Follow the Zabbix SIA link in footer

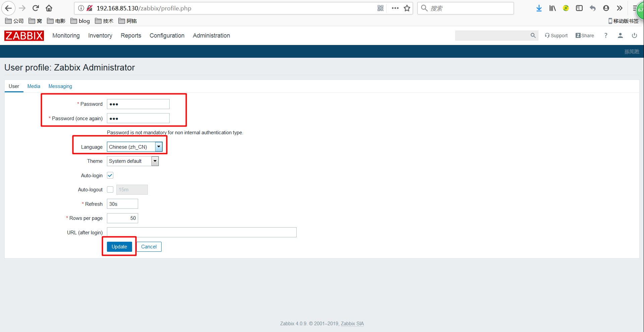click(x=352, y=324)
